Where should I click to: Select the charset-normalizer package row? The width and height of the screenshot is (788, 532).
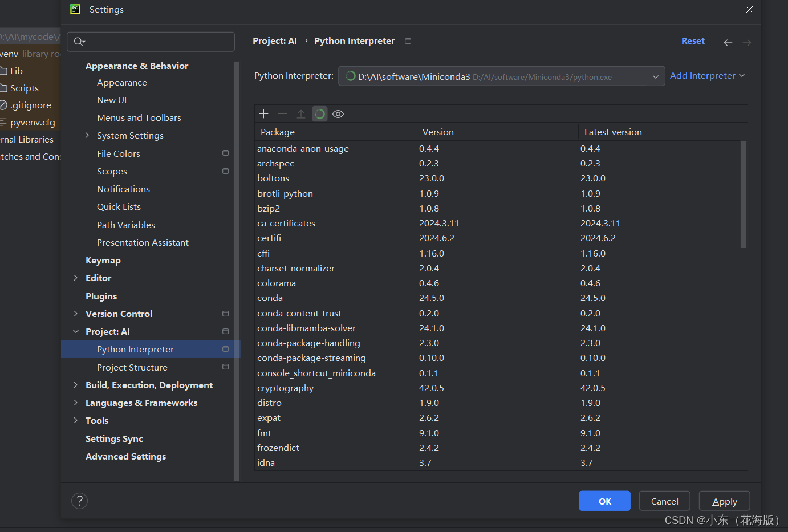click(498, 269)
